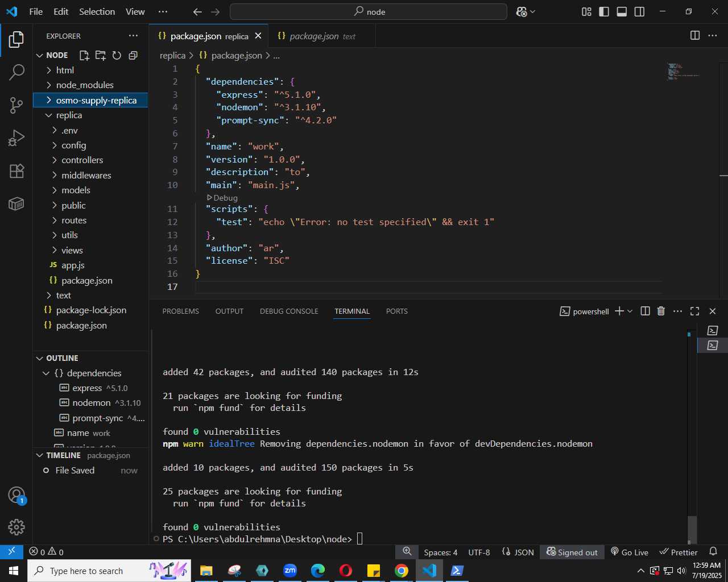
Task: Open Google Chrome from the taskbar
Action: [x=402, y=571]
